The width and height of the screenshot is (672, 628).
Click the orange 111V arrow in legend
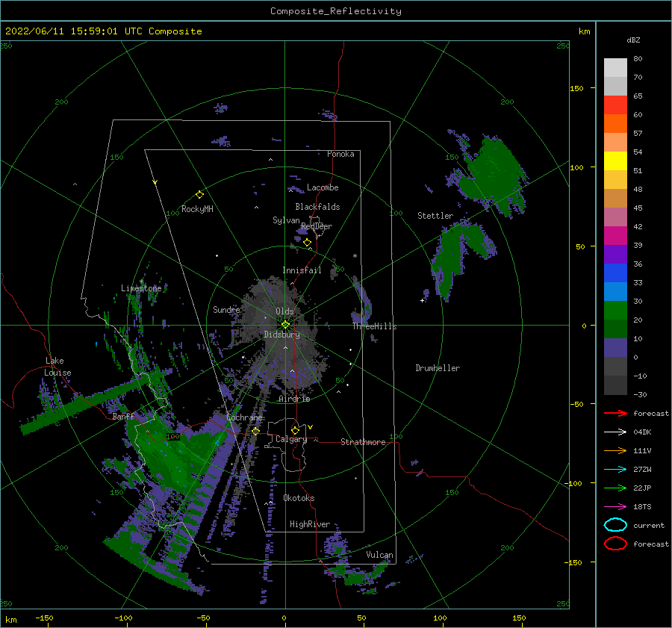[x=615, y=450]
